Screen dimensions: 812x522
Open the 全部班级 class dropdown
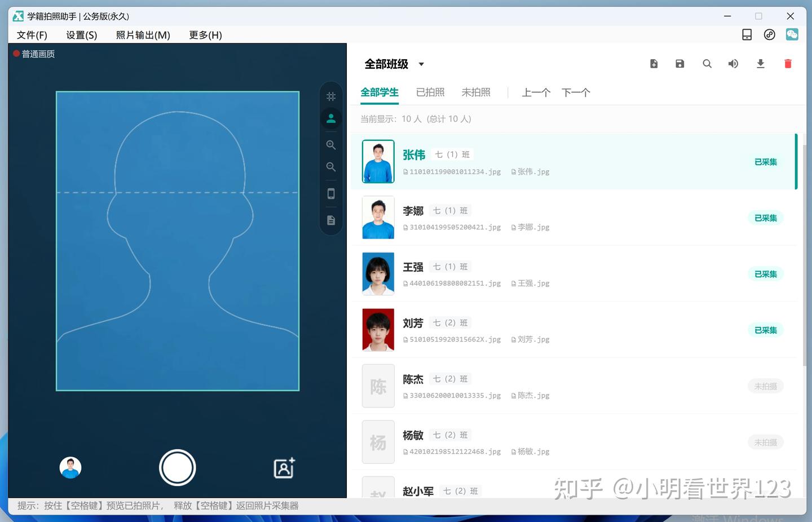click(x=395, y=64)
